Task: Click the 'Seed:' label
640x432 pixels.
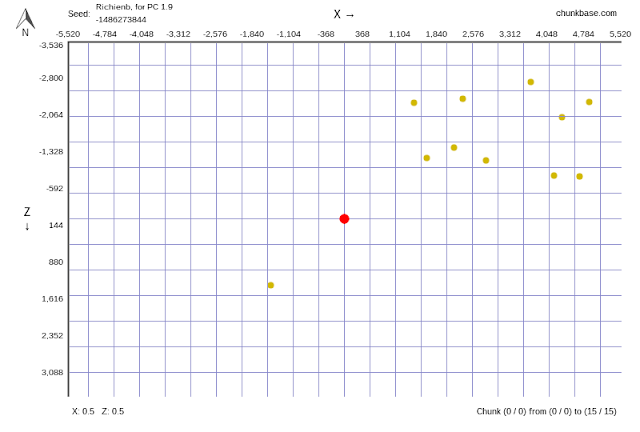Action: pos(79,14)
